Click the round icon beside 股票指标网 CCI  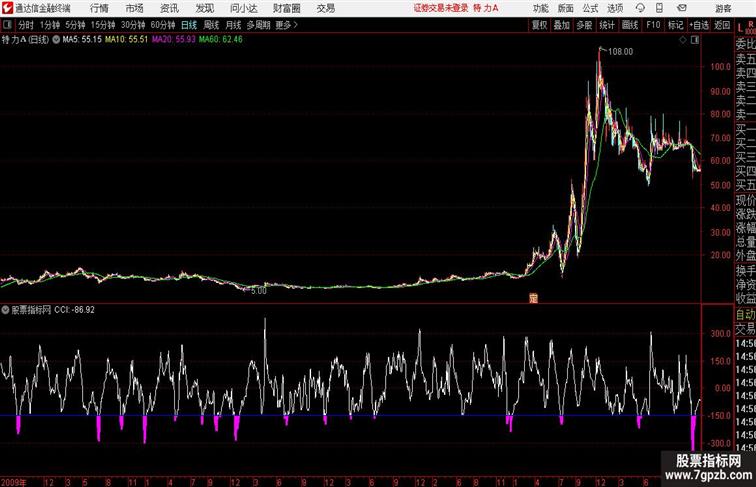(x=5, y=310)
